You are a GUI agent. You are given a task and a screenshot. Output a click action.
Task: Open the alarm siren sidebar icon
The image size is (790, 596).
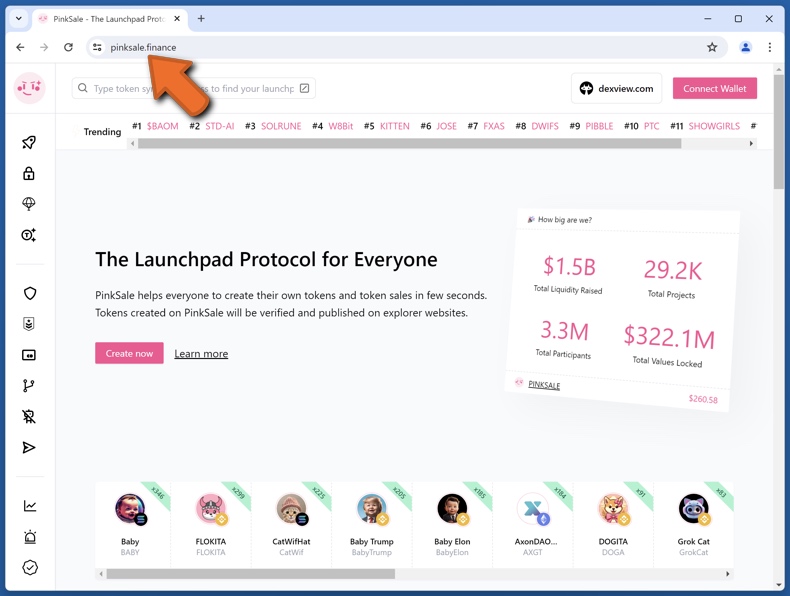[30, 537]
